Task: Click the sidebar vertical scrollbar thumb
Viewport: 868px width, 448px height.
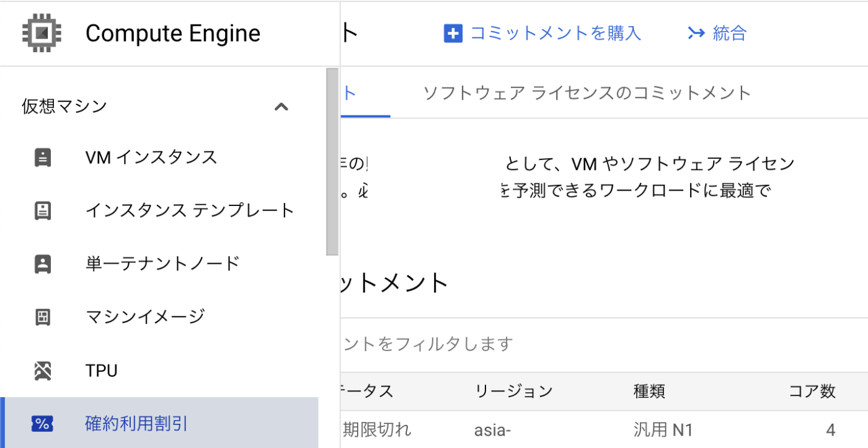Action: (332, 162)
